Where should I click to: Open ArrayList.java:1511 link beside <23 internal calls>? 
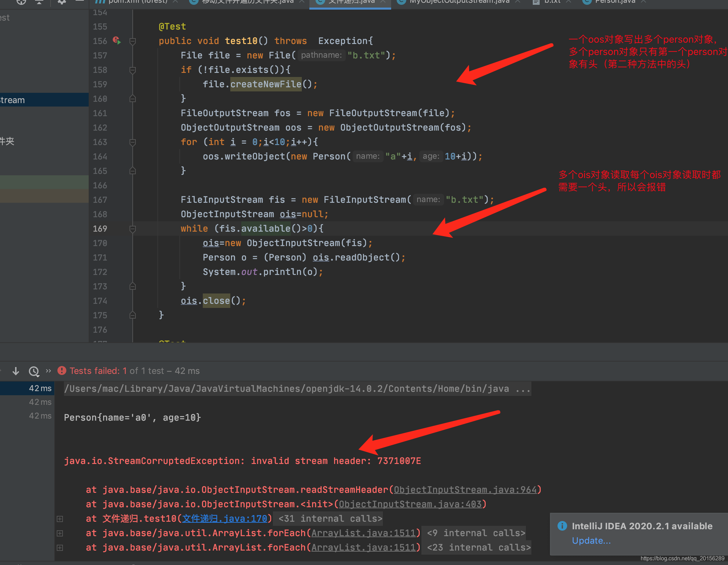pyautogui.click(x=364, y=547)
